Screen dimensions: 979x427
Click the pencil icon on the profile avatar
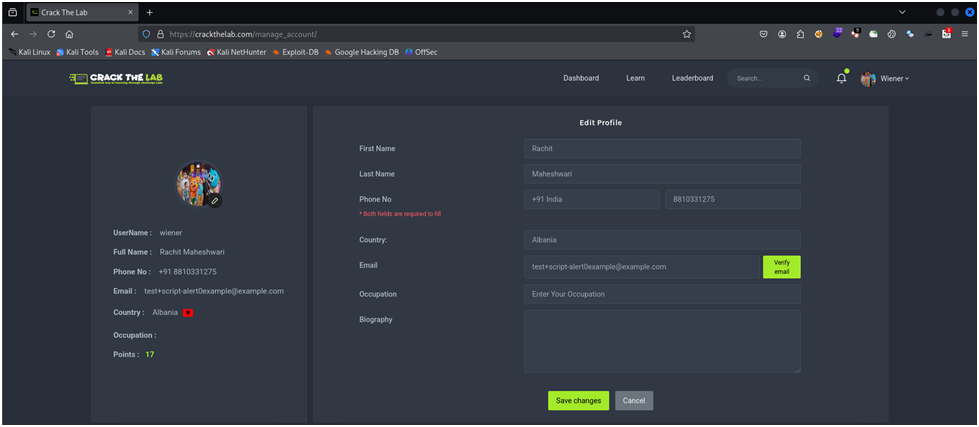214,201
